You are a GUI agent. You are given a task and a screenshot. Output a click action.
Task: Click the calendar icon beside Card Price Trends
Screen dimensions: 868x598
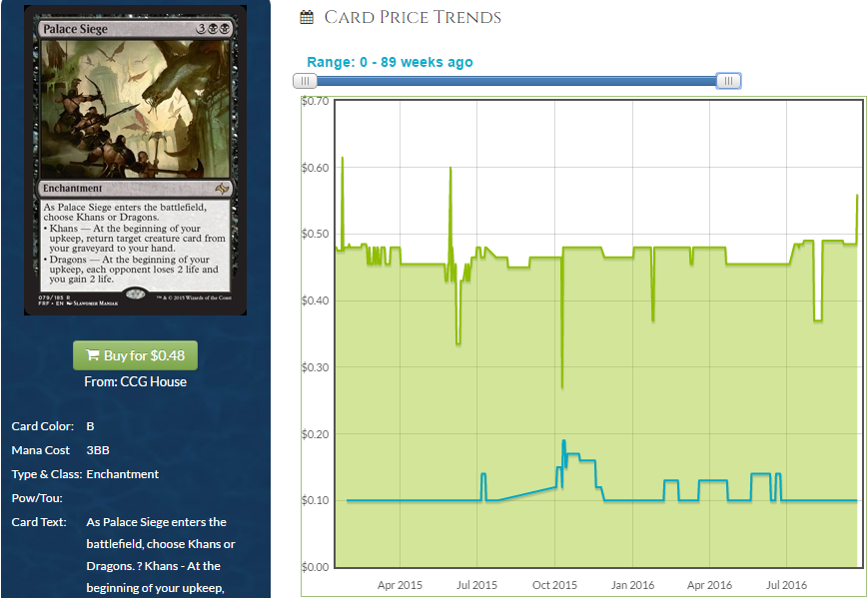307,18
